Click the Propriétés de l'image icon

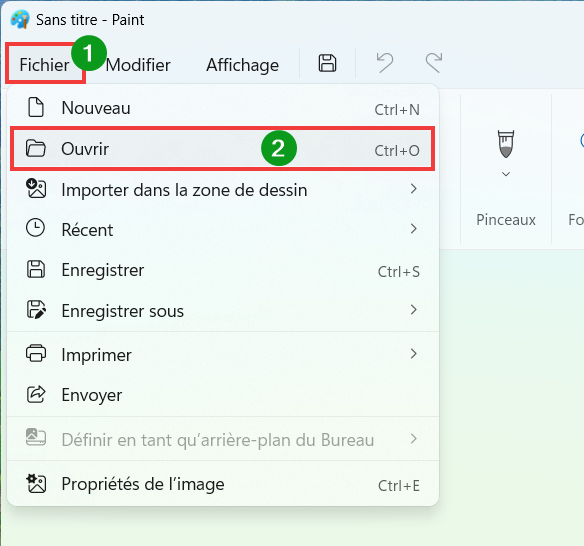point(36,483)
